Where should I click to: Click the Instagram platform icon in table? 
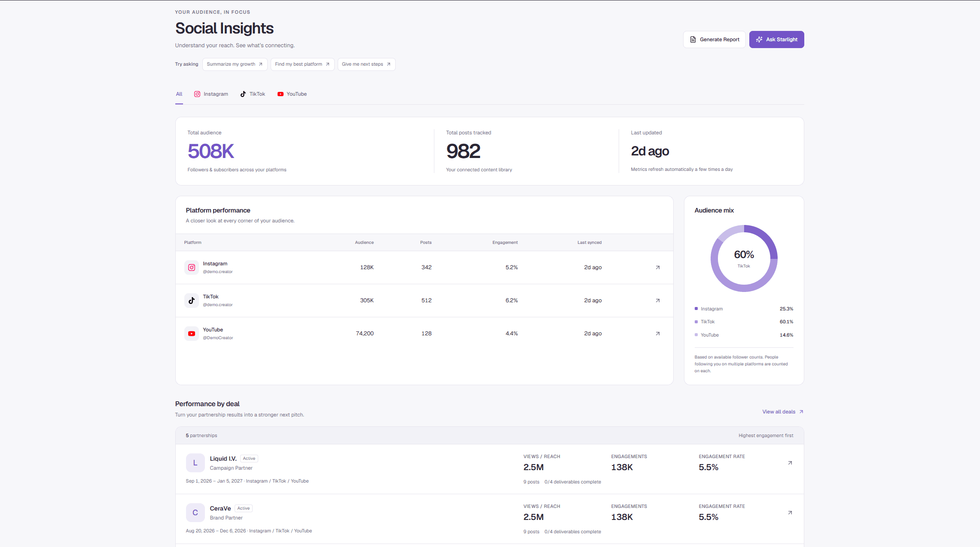(x=192, y=267)
